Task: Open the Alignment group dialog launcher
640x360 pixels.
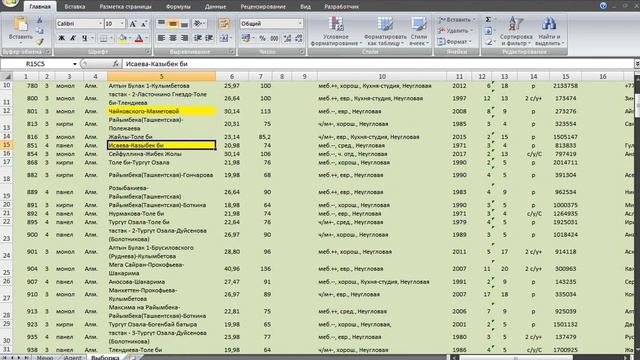Action: pos(231,52)
